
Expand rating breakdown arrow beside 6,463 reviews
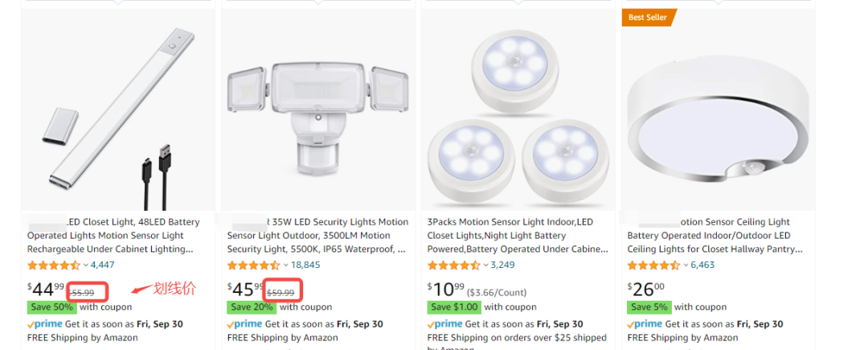point(686,266)
